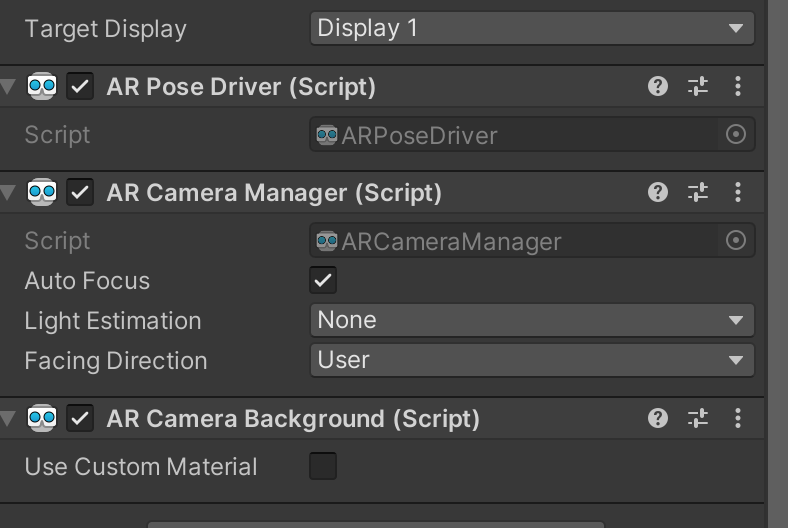Image resolution: width=788 pixels, height=528 pixels.
Task: Open the Target Display dropdown
Action: (x=531, y=28)
